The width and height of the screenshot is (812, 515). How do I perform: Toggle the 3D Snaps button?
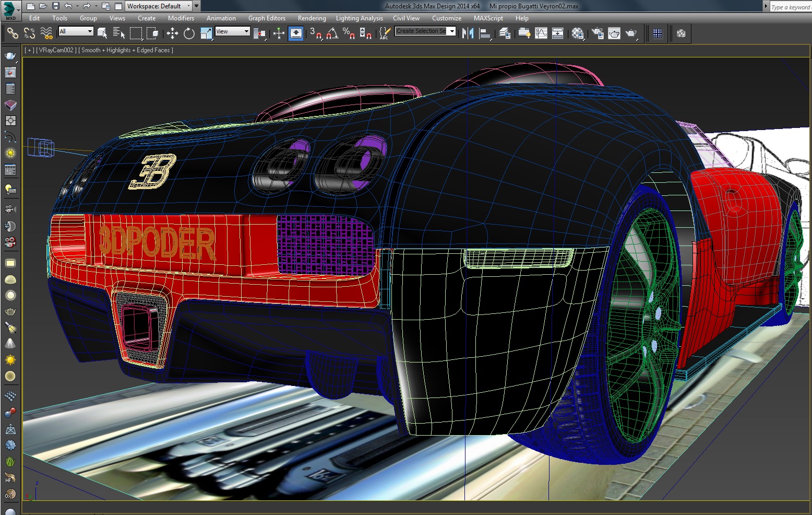315,33
